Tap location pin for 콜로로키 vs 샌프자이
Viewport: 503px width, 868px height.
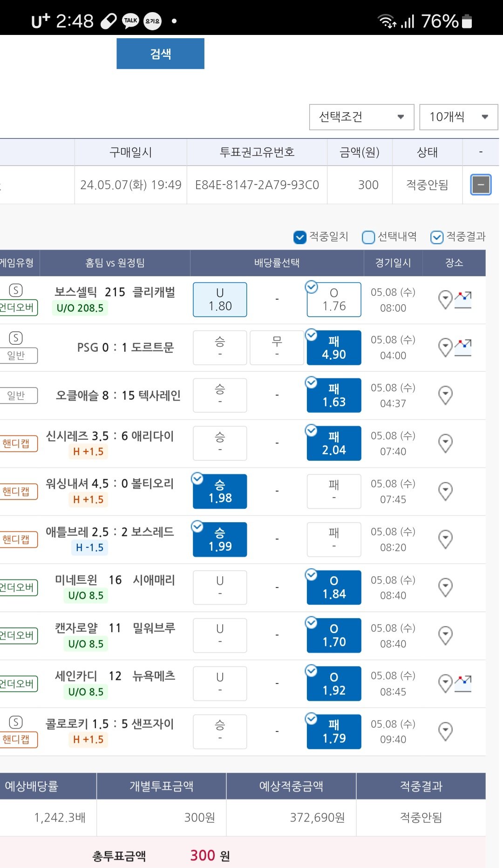pyautogui.click(x=445, y=731)
